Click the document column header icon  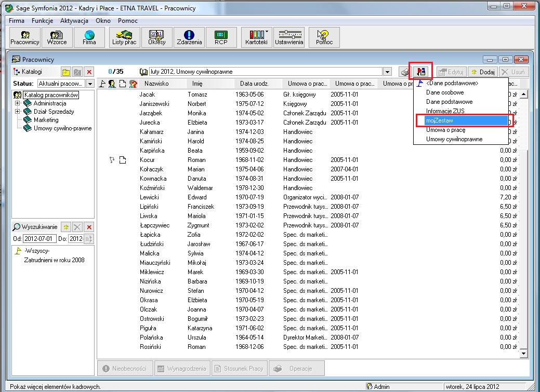click(122, 84)
